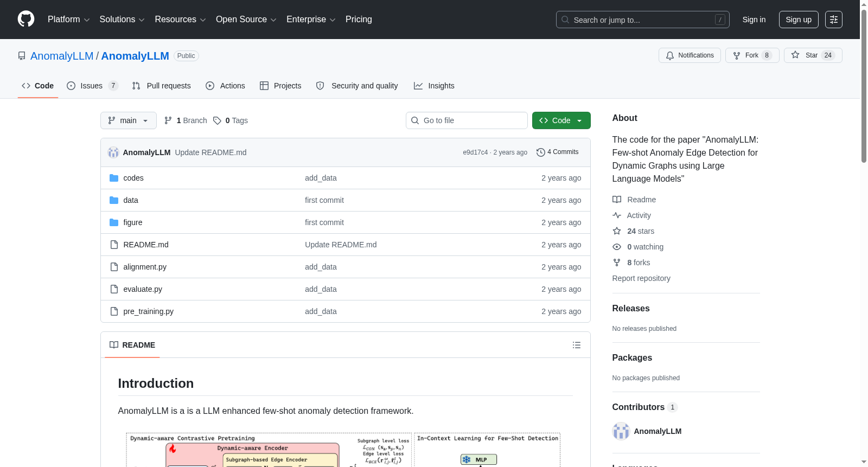Click the Fork icon button
868x467 pixels.
pyautogui.click(x=737, y=55)
